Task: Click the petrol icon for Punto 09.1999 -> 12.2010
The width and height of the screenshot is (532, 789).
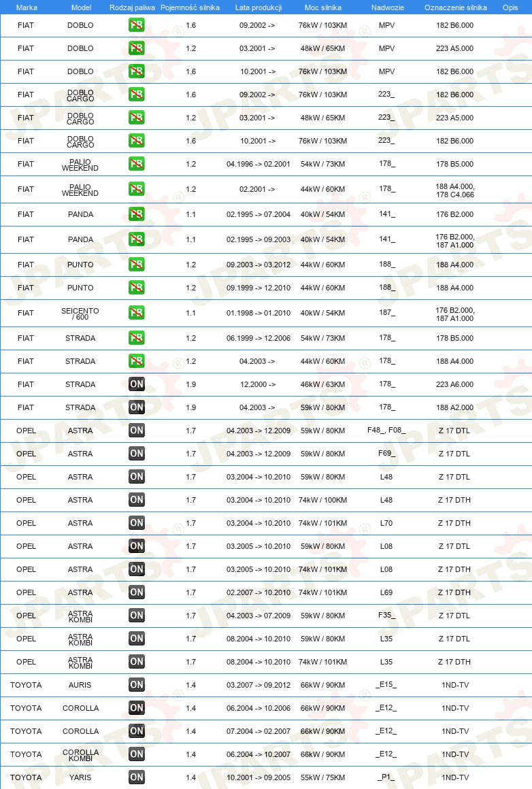Action: pos(136,288)
